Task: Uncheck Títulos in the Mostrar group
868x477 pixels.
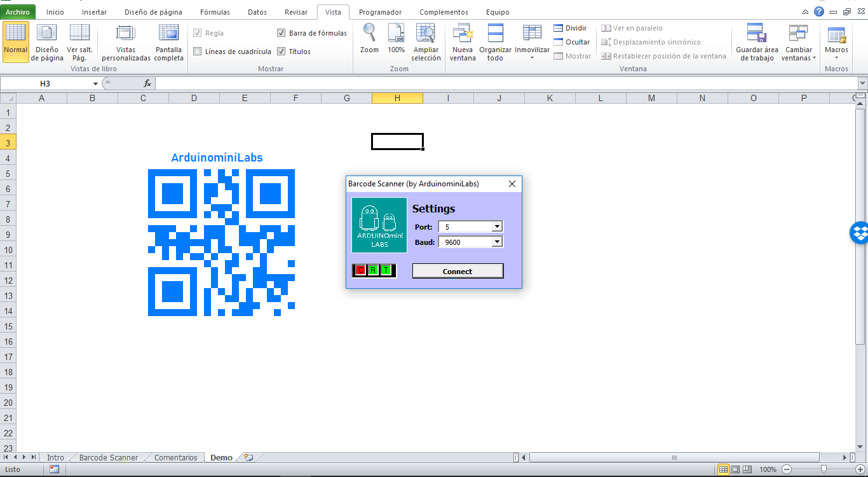Action: [x=280, y=52]
